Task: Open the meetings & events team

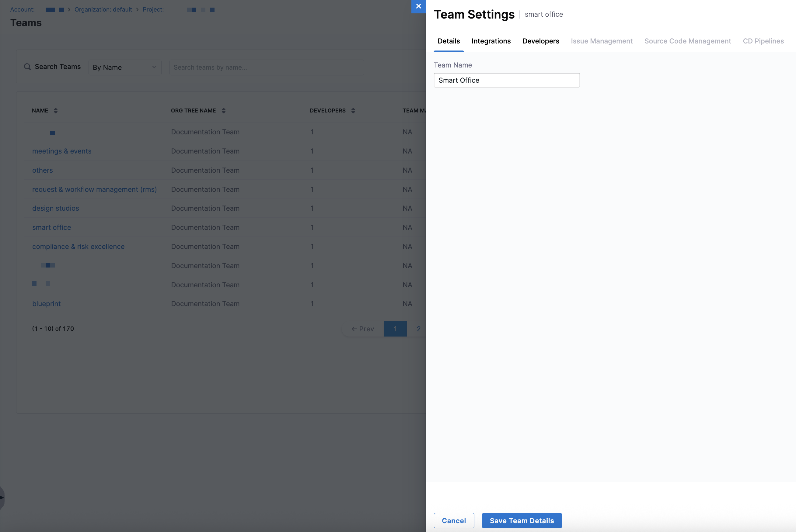Action: click(x=62, y=151)
